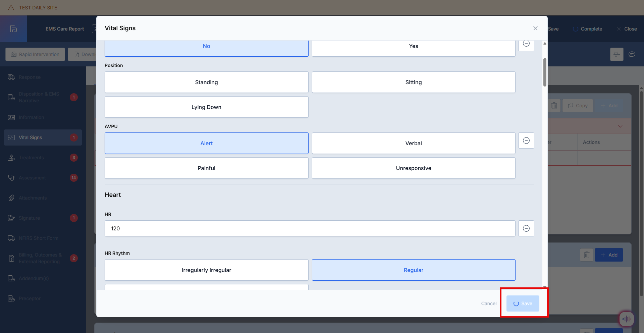Click the voice assistant waveform icon

[626, 319]
